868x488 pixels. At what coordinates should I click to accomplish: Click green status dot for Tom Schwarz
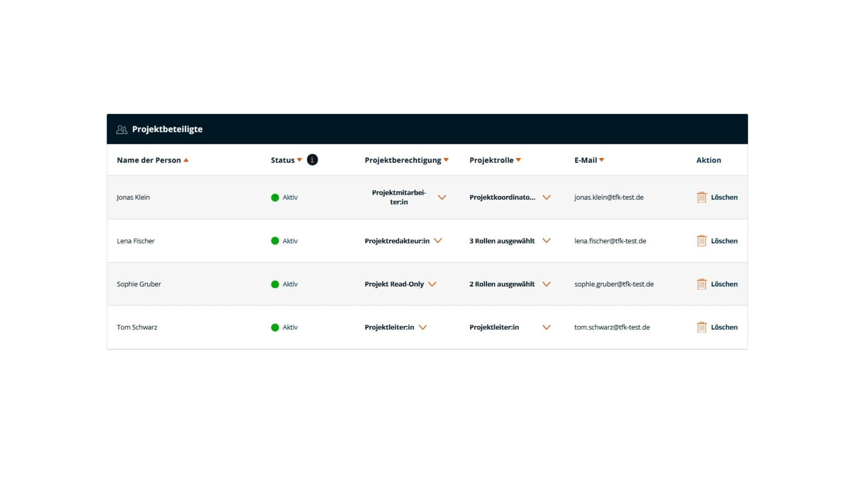click(275, 328)
